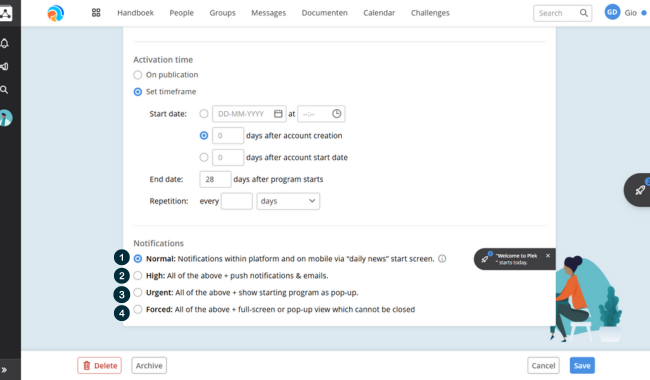Choose Forced notification level
650x380 pixels.
point(138,309)
